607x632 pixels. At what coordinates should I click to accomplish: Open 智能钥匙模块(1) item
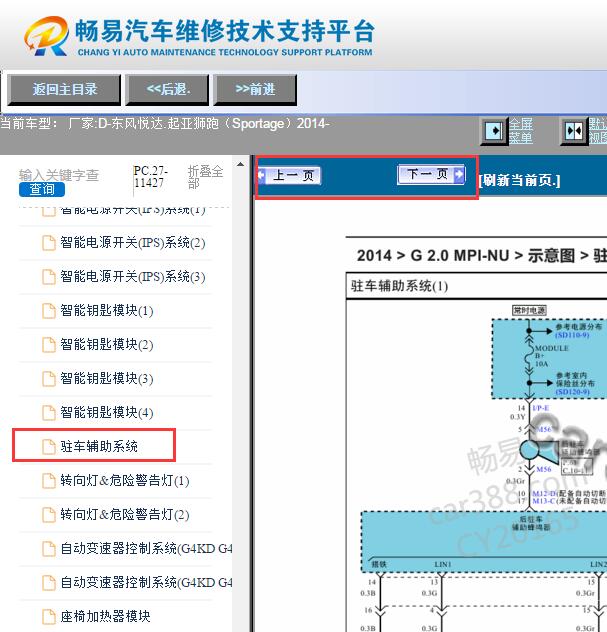(107, 310)
